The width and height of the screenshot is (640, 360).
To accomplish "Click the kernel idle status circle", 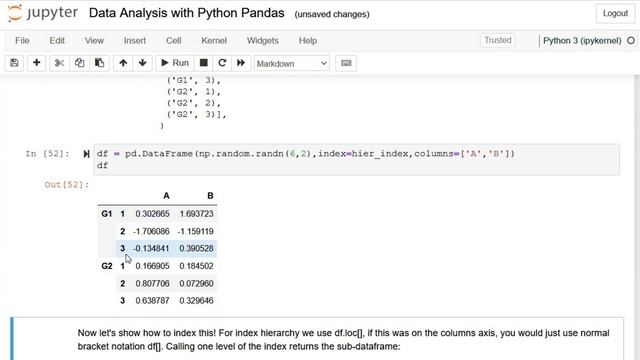I will pyautogui.click(x=631, y=40).
